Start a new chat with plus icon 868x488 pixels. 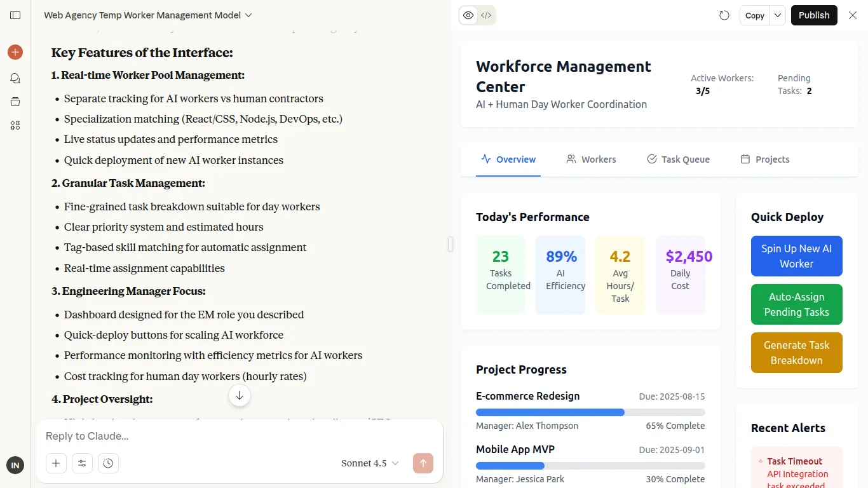coord(15,52)
